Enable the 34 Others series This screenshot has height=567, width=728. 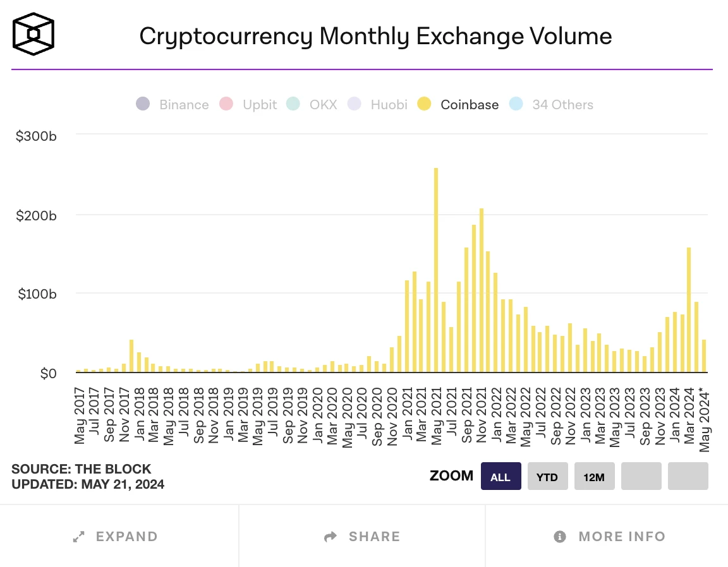click(551, 104)
